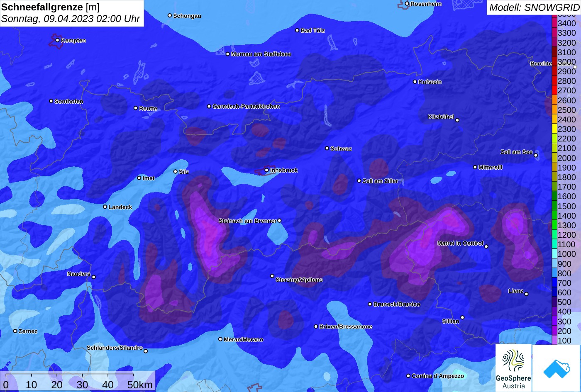Select the Matrei in Osttirol marker
The image size is (581, 392).
coord(486,246)
